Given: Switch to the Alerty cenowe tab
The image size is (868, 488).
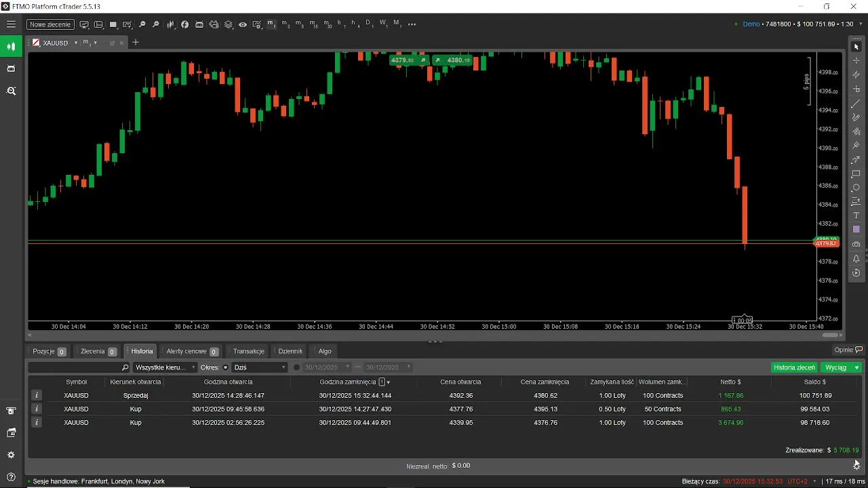Looking at the screenshot, I should click(192, 351).
